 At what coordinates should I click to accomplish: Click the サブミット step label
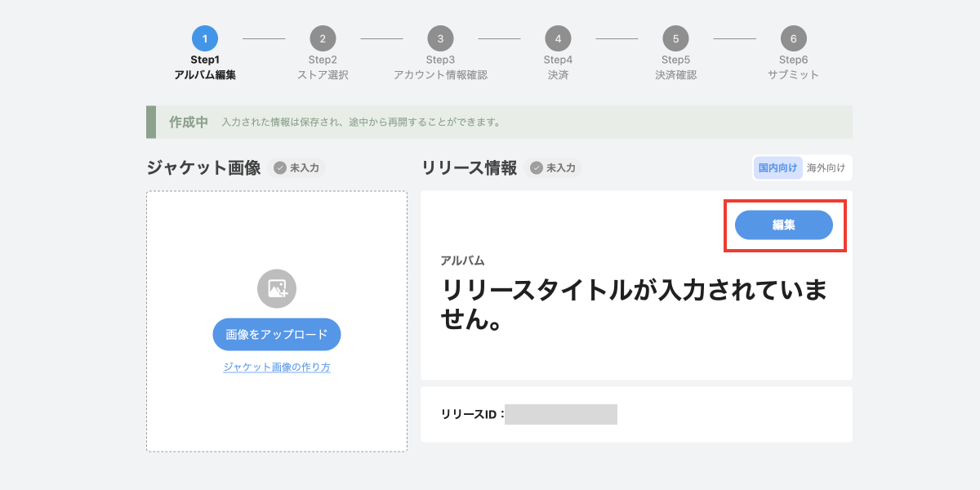tap(793, 75)
